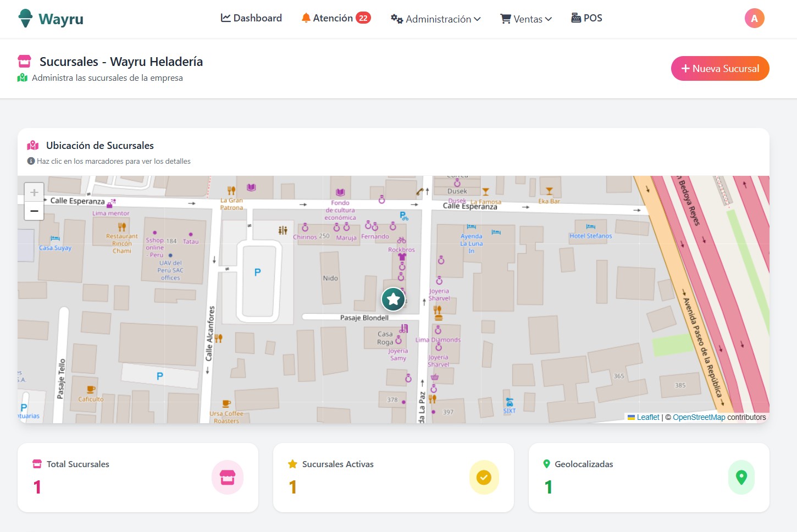
Task: Click the green map icon beside Administra text
Action: click(x=23, y=77)
